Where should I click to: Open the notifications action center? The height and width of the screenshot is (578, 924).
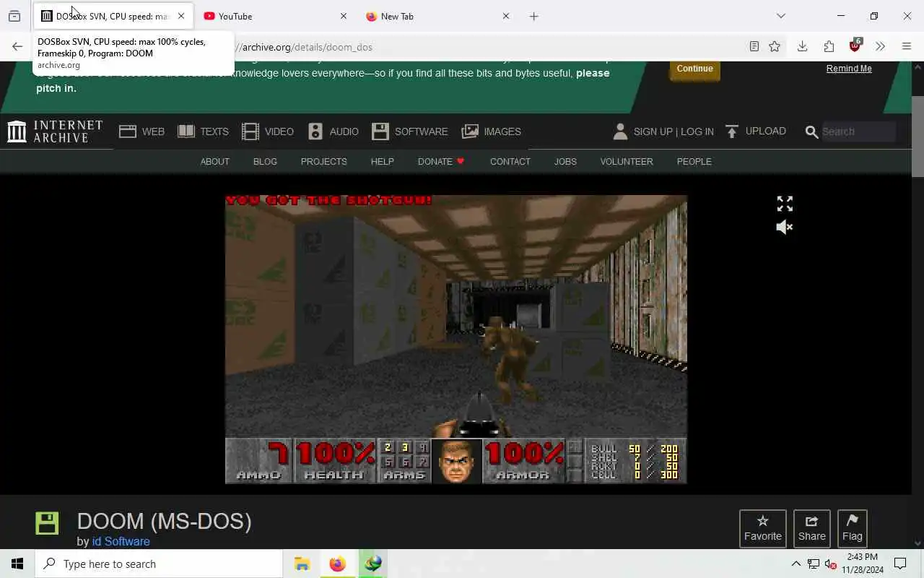pos(900,564)
